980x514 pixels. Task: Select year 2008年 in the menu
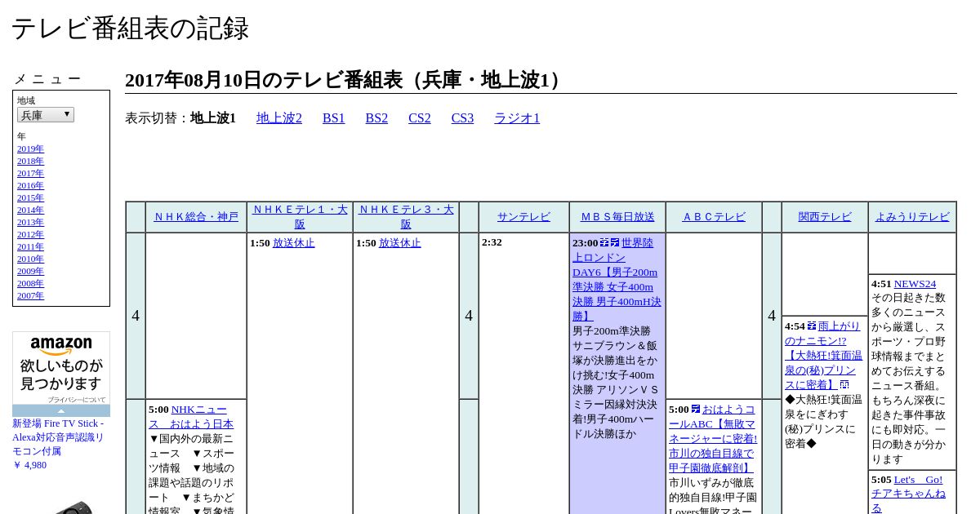[30, 284]
